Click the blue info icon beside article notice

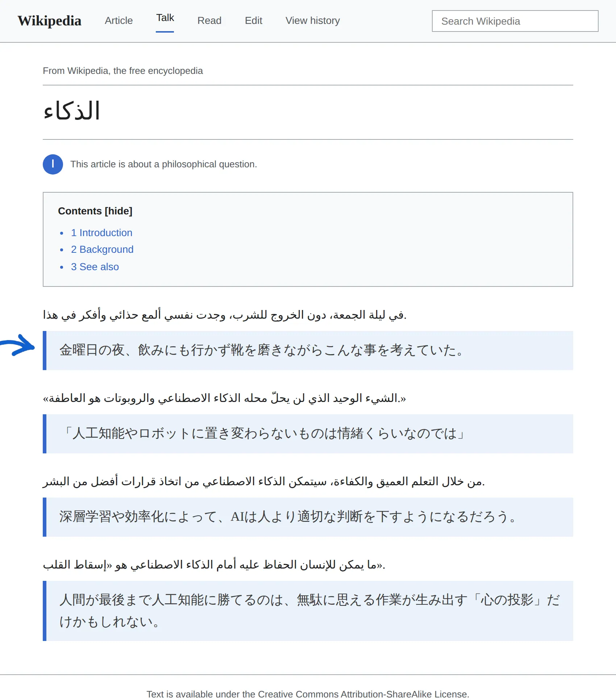(53, 164)
